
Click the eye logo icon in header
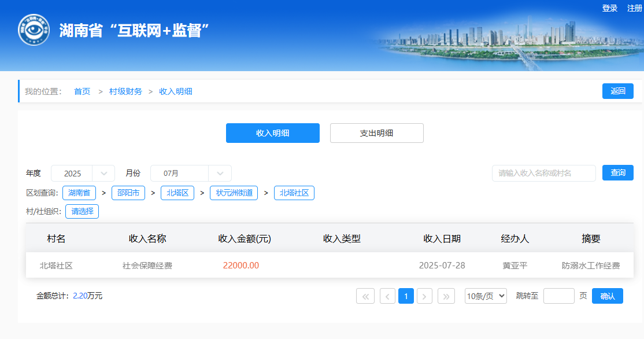[x=34, y=30]
